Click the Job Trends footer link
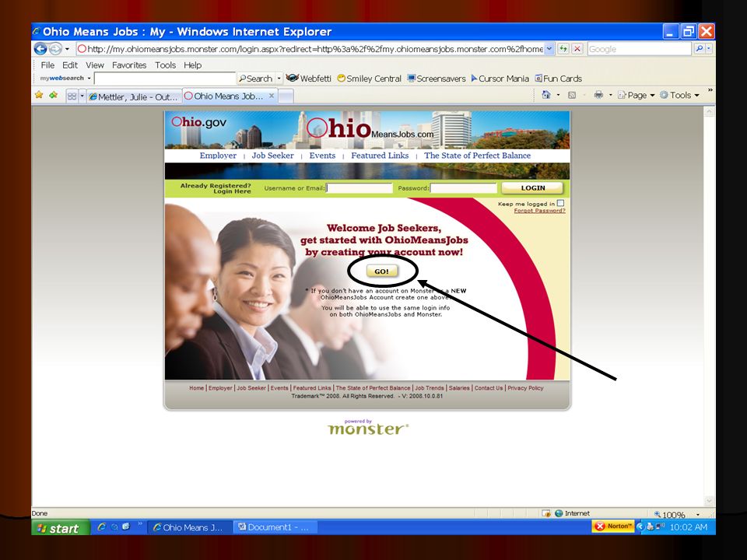Screen dimensions: 747x560 [430, 388]
